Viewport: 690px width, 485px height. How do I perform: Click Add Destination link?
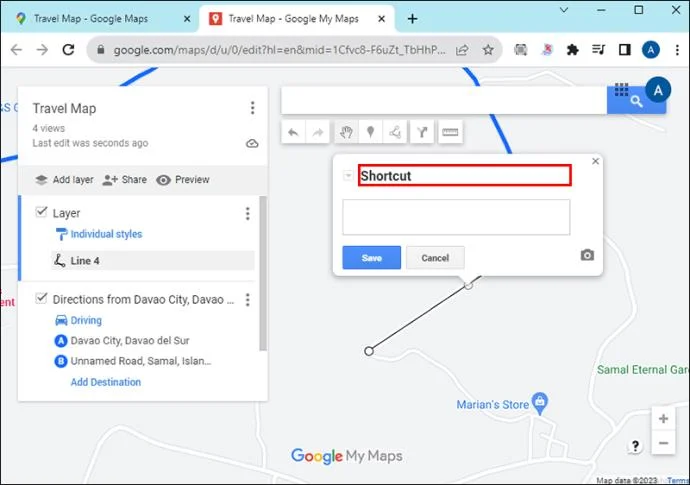106,382
